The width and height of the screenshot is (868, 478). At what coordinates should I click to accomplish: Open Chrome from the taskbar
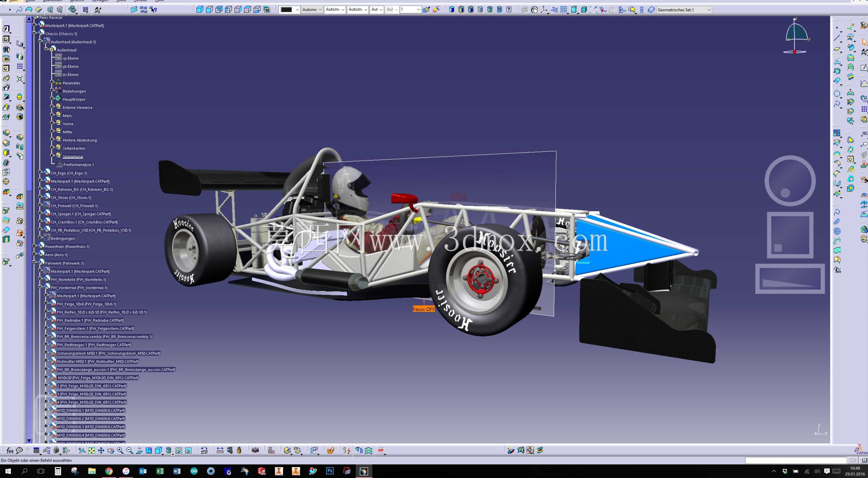(109, 471)
